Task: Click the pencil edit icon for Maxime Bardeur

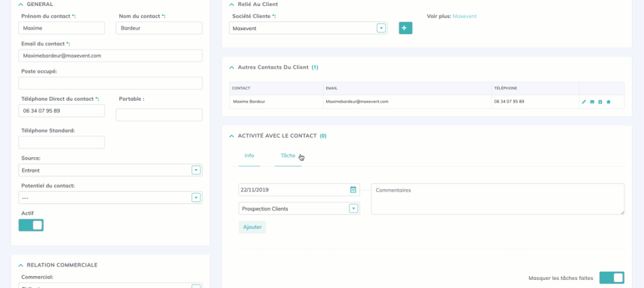Action: (x=584, y=102)
